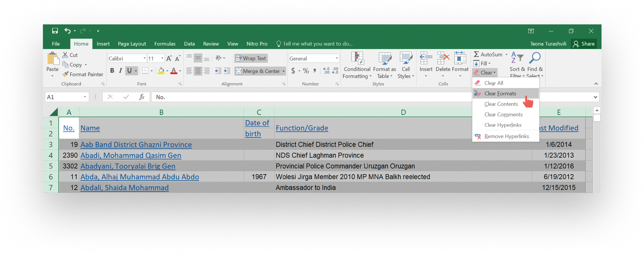Apply Comma Style icon
The height and width of the screenshot is (254, 644).
click(315, 71)
